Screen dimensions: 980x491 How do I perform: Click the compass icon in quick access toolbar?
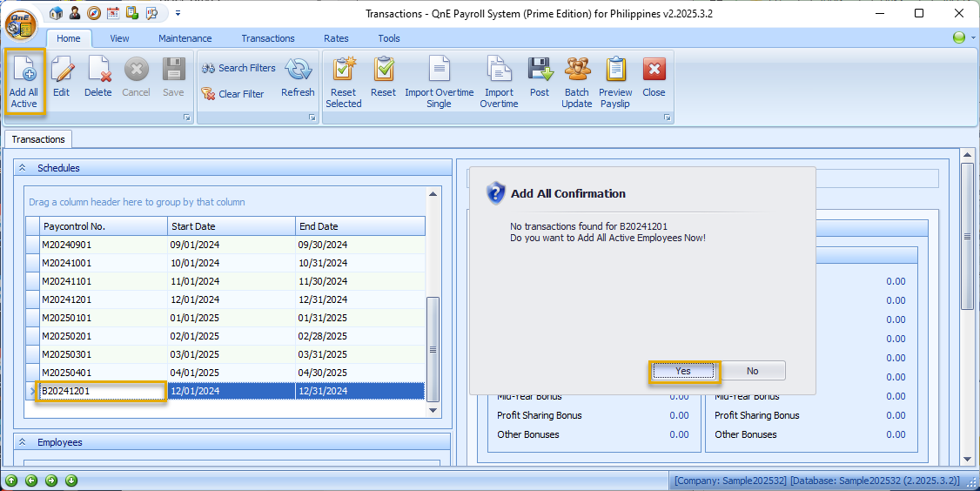94,13
